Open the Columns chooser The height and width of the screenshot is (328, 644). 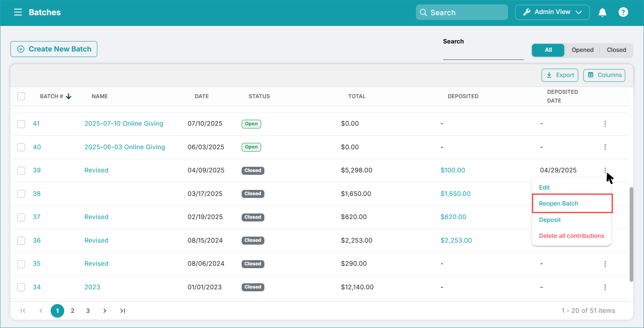(x=604, y=75)
